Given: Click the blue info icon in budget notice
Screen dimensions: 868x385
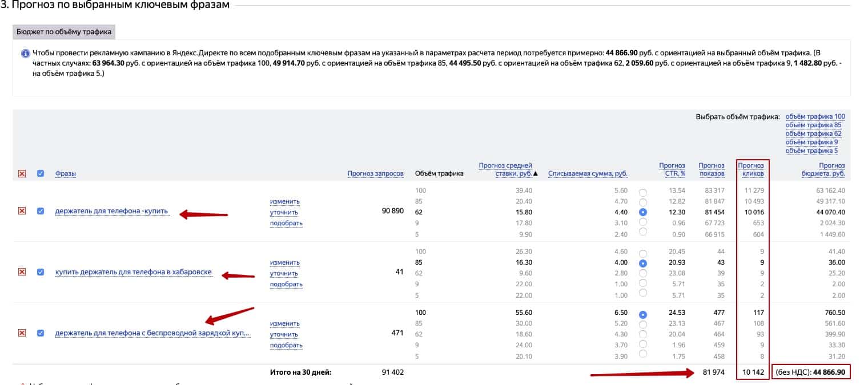Looking at the screenshot, I should pos(25,54).
